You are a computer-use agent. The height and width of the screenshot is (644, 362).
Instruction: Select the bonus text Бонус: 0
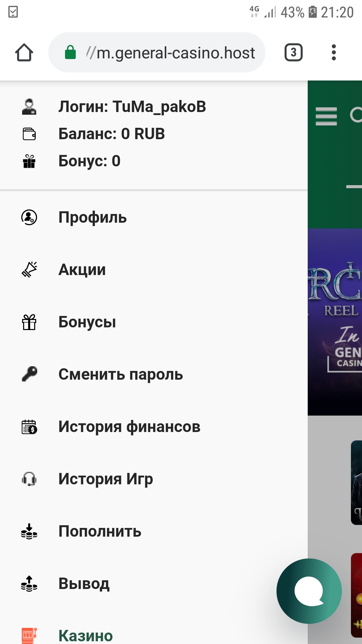point(89,161)
